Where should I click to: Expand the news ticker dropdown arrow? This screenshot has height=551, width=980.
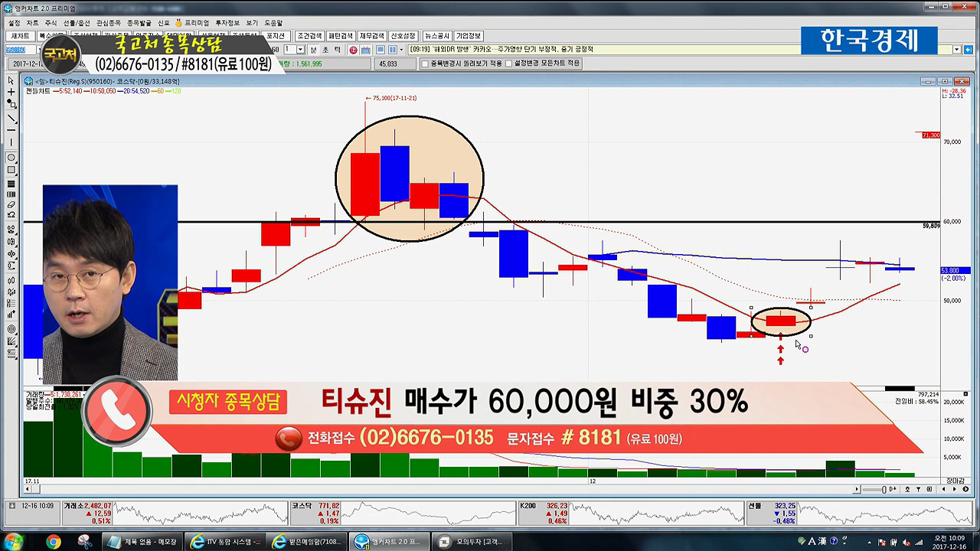(x=957, y=50)
